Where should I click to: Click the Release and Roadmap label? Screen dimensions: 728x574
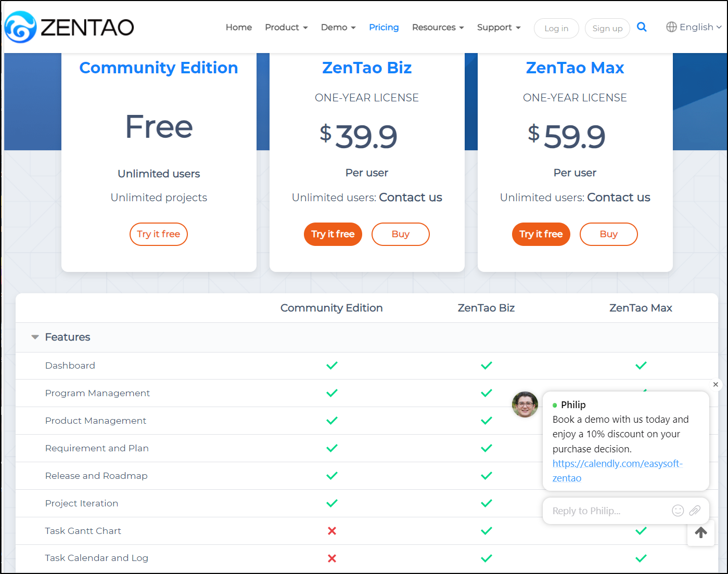pyautogui.click(x=96, y=476)
